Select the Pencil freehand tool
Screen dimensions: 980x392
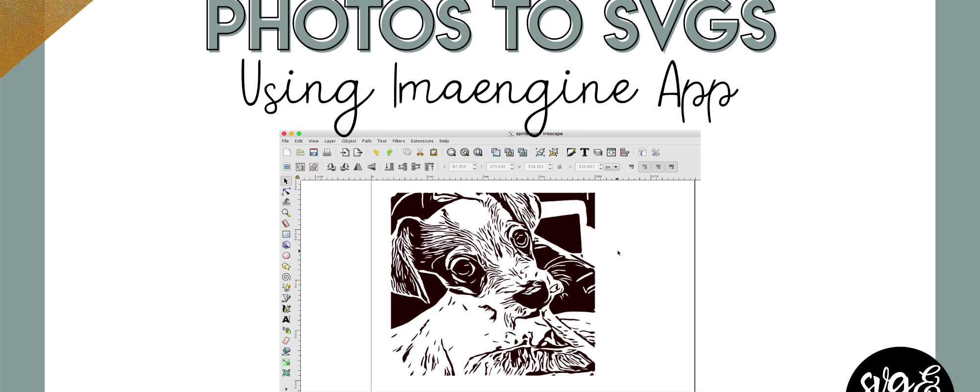click(286, 287)
